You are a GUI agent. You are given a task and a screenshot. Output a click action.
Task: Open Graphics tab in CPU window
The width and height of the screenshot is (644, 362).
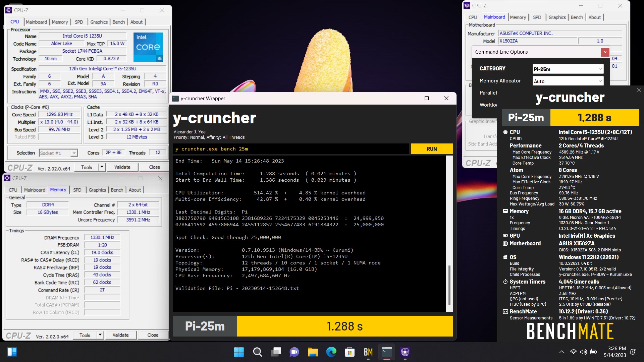point(99,22)
